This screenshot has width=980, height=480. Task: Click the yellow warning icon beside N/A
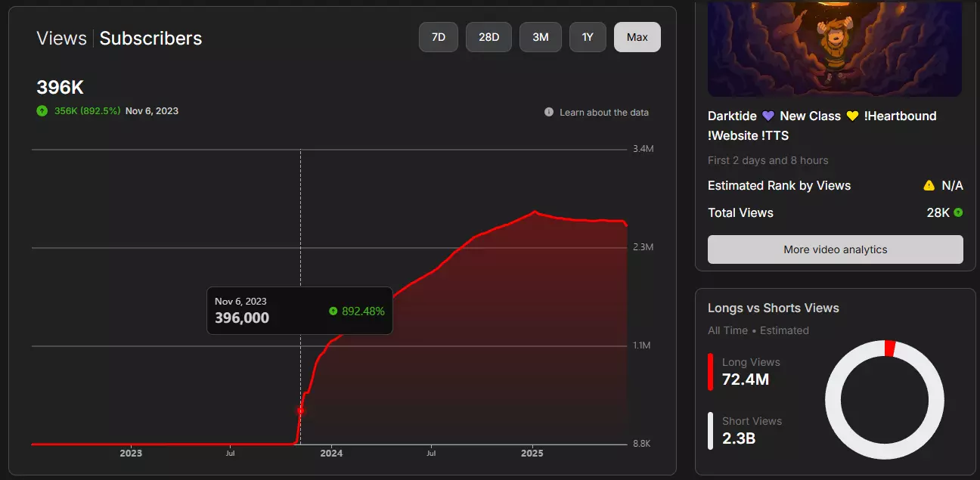929,185
